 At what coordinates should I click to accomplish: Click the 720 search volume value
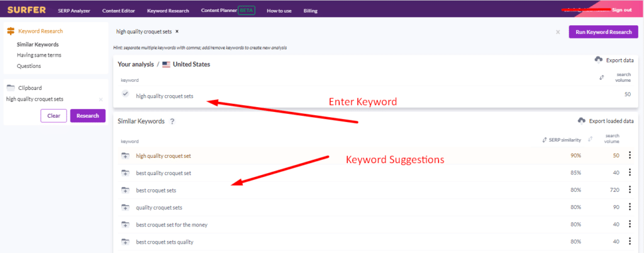pos(615,190)
